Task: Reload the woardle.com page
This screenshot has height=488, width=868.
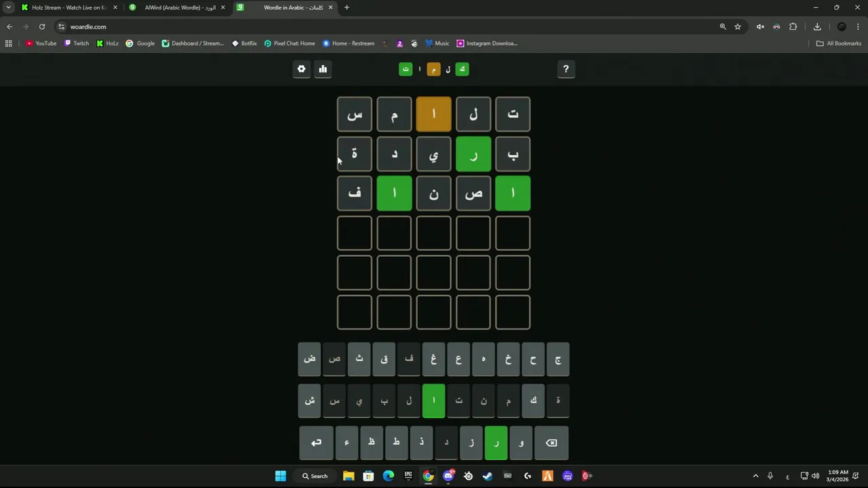Action: [42, 26]
